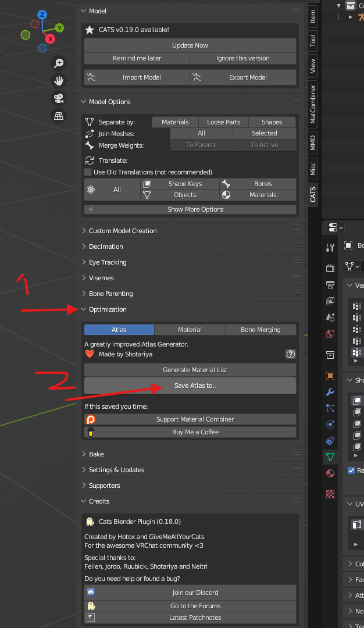Open the Texture properties checker icon
Image resolution: width=364 pixels, height=628 pixels.
[x=330, y=494]
